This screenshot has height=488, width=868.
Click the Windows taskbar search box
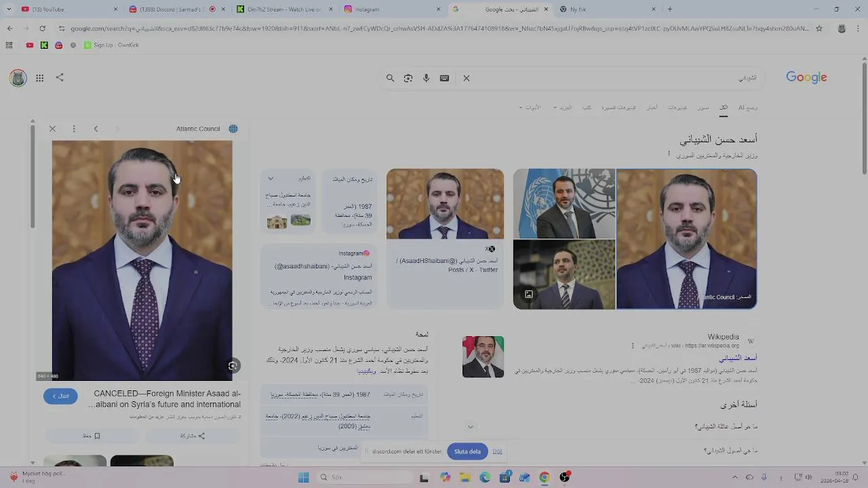click(364, 478)
